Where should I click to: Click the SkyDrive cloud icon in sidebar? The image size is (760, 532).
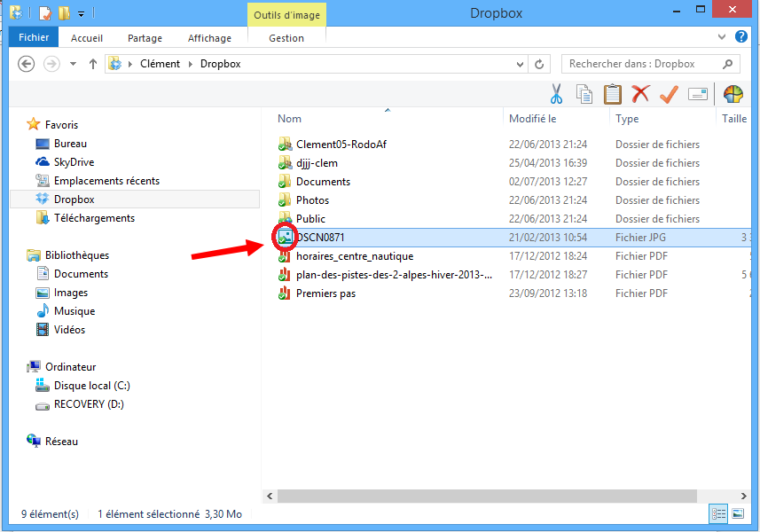pyautogui.click(x=43, y=162)
